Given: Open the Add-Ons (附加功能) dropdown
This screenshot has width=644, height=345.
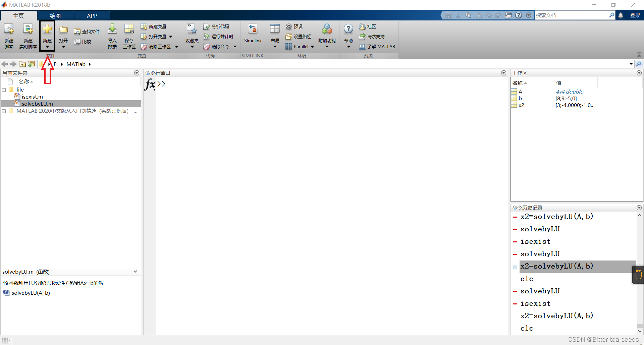Looking at the screenshot, I should click(x=327, y=36).
